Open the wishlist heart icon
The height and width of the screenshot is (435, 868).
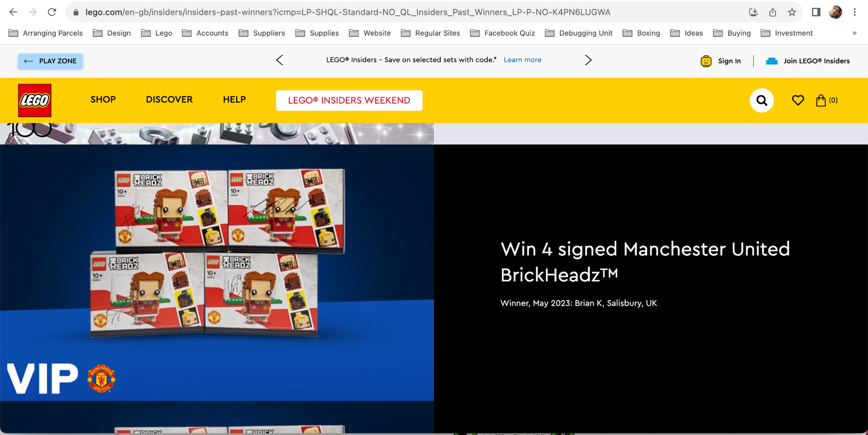(797, 100)
